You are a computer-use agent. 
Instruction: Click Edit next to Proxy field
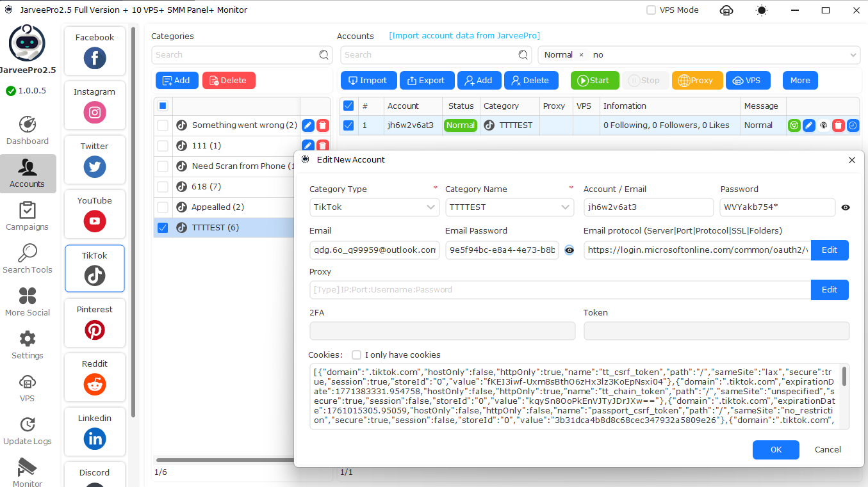pos(830,290)
